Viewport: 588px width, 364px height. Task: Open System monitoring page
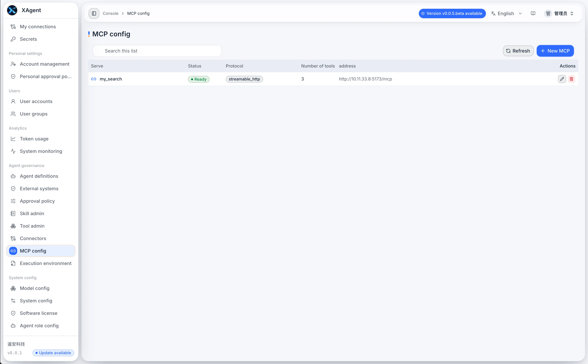[x=41, y=151]
